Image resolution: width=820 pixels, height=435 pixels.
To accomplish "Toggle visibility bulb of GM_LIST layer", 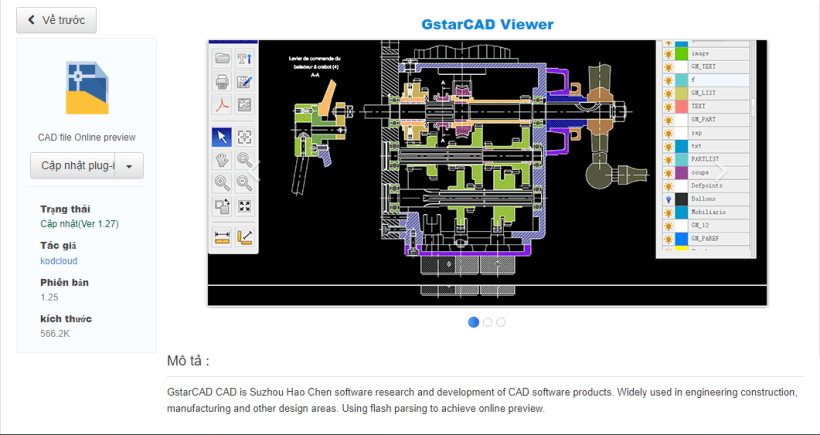I will (668, 93).
